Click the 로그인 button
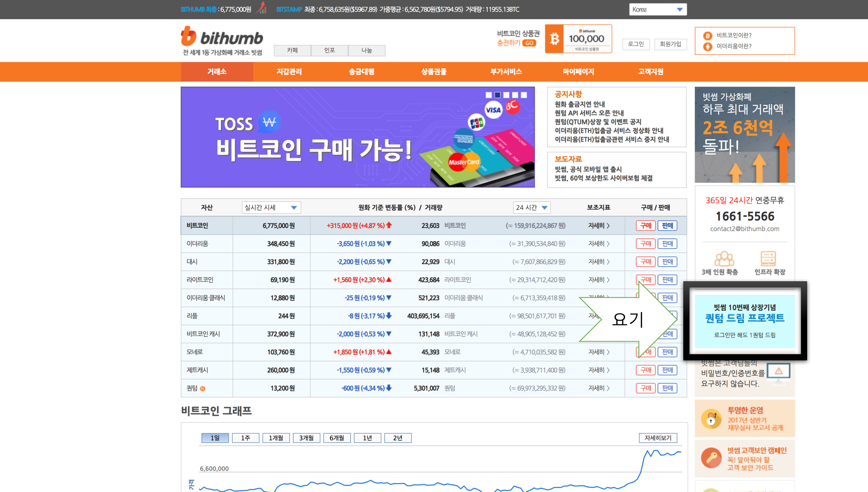Screen dimensions: 868x492 [636, 44]
